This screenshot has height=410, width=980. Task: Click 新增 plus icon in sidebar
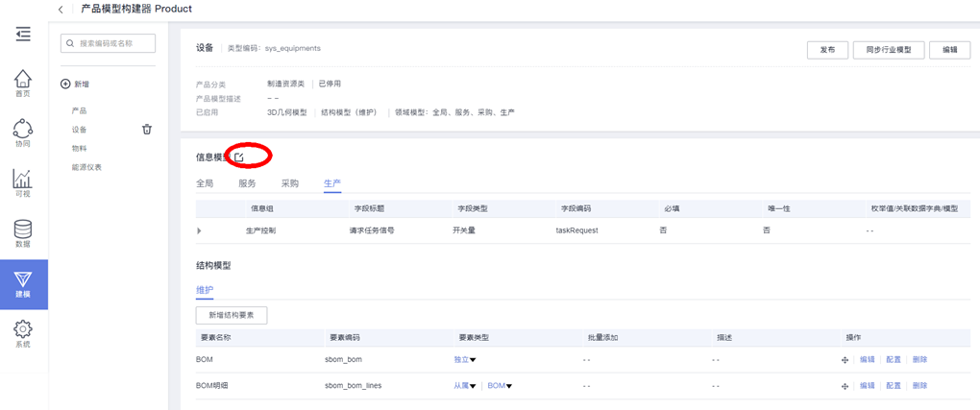[x=65, y=84]
